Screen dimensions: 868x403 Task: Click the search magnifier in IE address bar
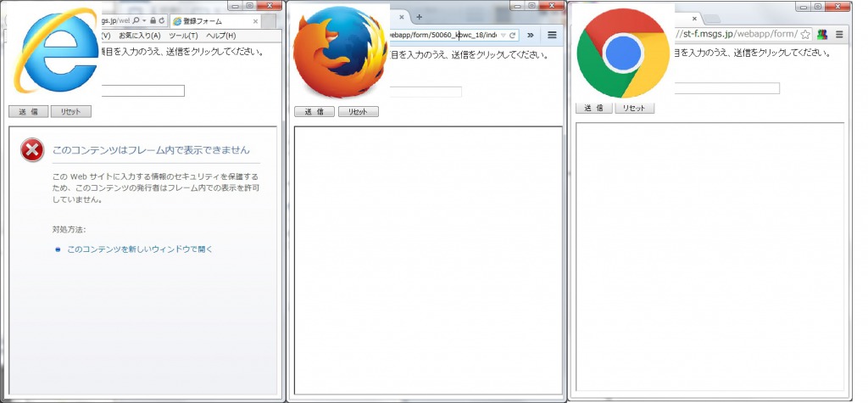click(136, 20)
